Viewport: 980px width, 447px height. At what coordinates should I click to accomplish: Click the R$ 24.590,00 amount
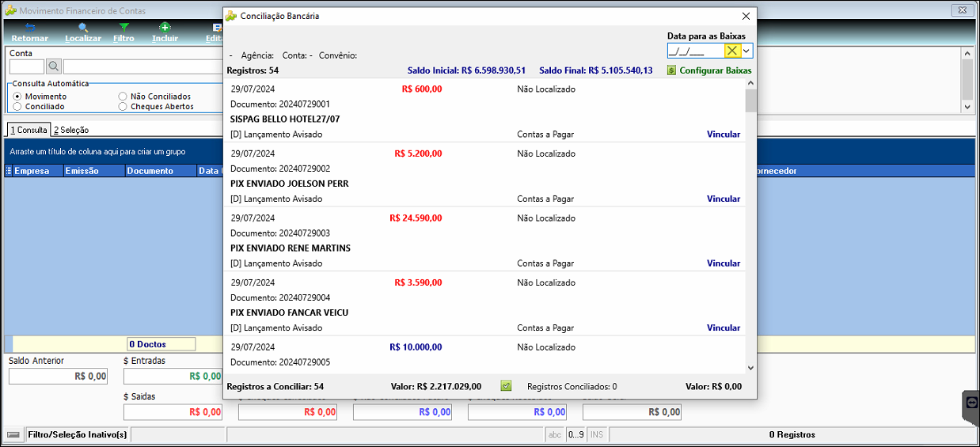[416, 218]
